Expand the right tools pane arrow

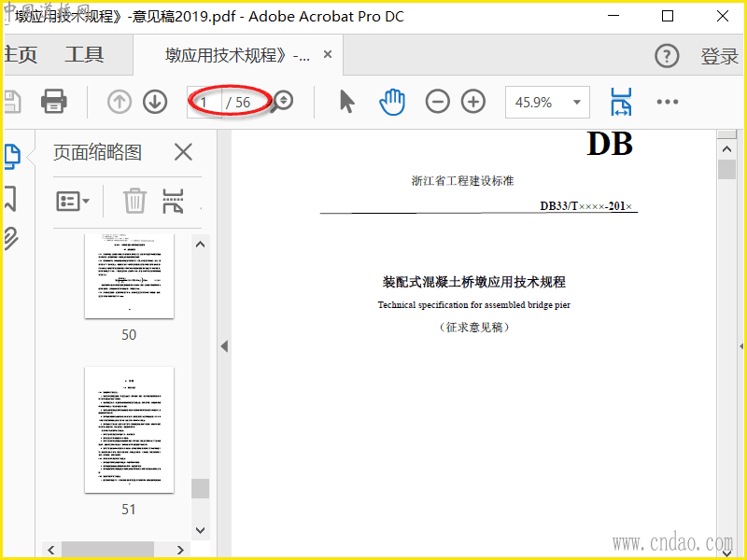pyautogui.click(x=741, y=346)
